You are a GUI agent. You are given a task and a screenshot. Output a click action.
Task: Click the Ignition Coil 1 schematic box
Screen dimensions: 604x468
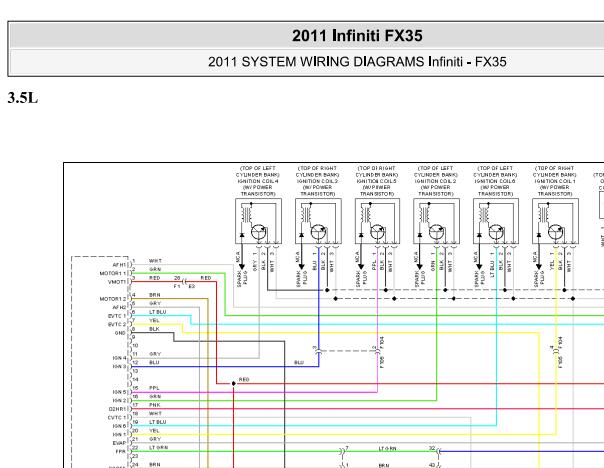click(555, 221)
